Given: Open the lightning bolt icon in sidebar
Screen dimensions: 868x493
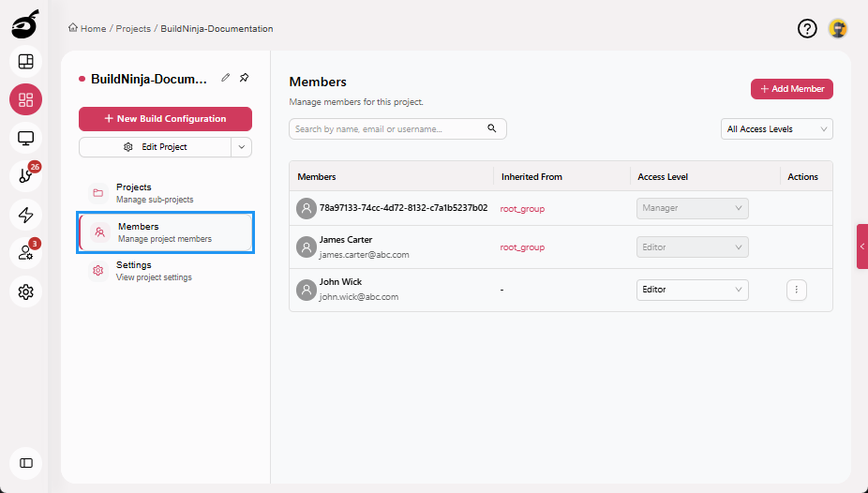Looking at the screenshot, I should coord(26,215).
